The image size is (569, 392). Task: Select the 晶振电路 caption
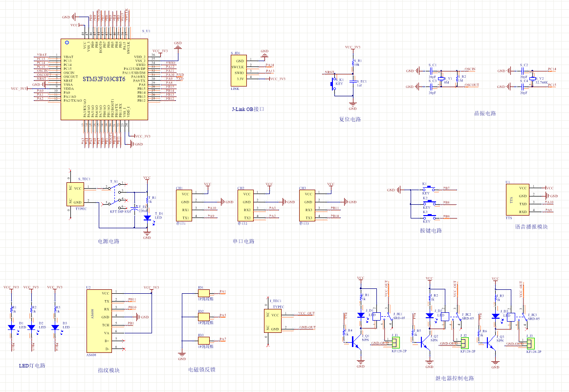click(485, 113)
